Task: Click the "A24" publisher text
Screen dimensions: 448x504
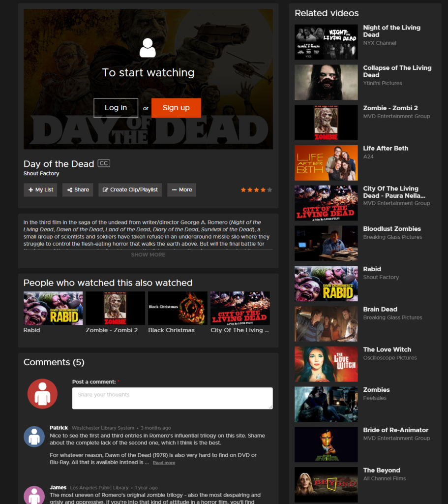Action: coord(368,157)
